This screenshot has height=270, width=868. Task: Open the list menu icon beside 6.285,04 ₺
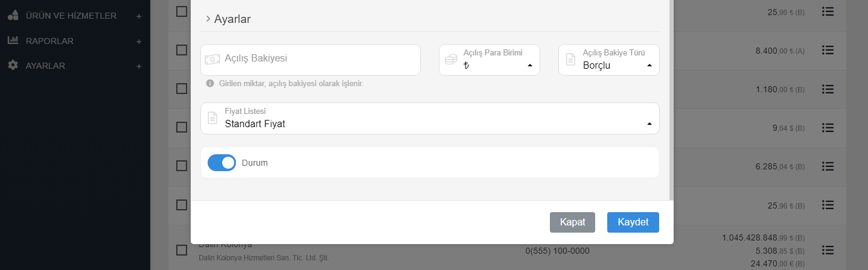pos(828,166)
